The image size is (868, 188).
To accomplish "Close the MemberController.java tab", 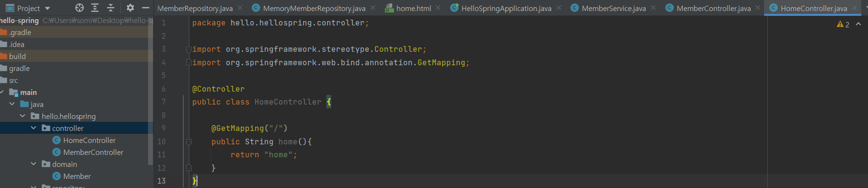I will coord(758,8).
